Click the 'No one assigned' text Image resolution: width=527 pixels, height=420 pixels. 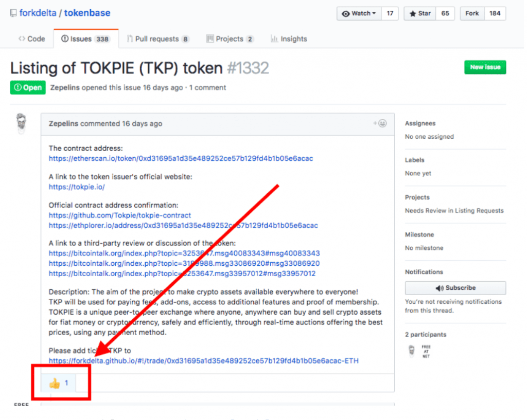(x=429, y=137)
